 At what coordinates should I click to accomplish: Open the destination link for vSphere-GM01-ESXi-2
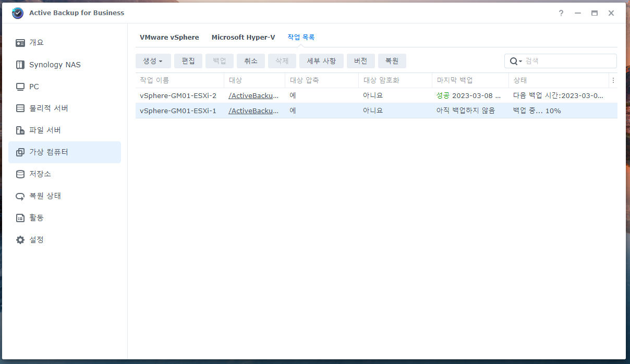[253, 96]
